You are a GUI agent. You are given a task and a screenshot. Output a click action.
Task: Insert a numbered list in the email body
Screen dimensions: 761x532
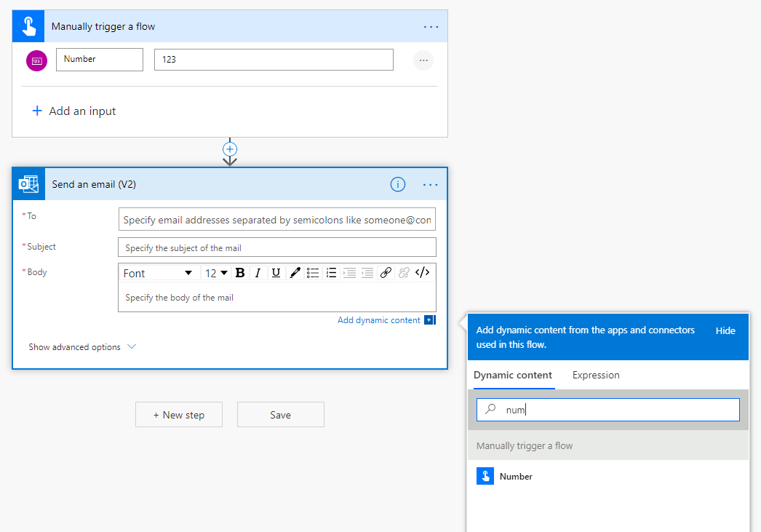tap(331, 272)
